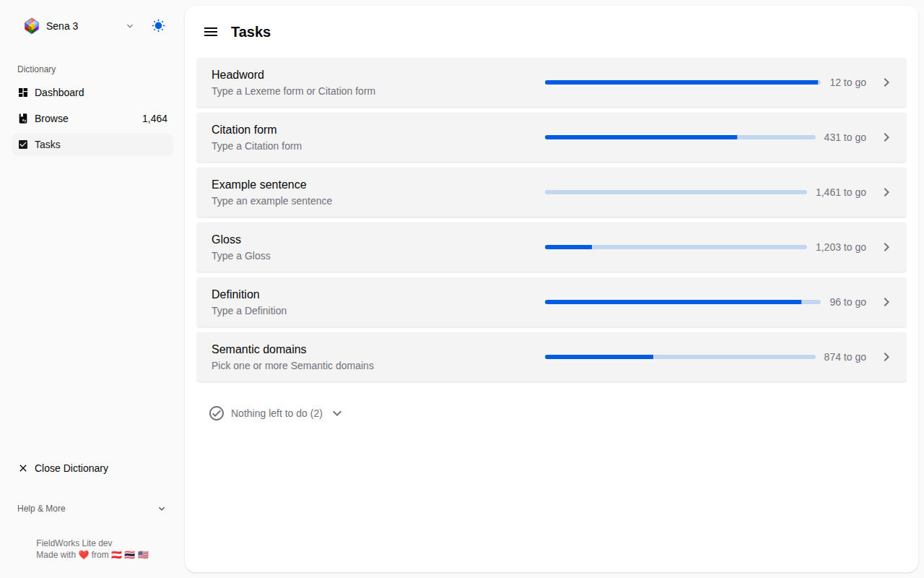Click the hamburger menu icon beside Tasks
This screenshot has height=578, width=924.
click(211, 32)
